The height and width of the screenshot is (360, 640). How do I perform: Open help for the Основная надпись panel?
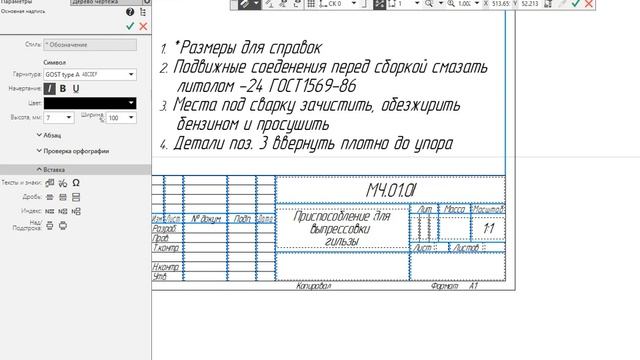coord(130,12)
